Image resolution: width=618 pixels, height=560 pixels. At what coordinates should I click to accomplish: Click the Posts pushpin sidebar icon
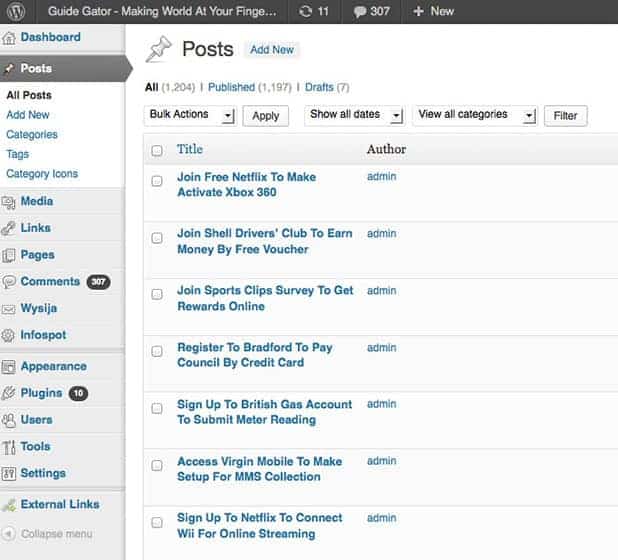pyautogui.click(x=9, y=69)
